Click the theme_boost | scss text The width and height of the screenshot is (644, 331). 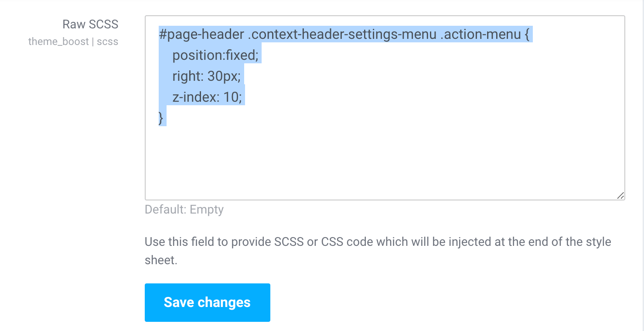tap(73, 41)
